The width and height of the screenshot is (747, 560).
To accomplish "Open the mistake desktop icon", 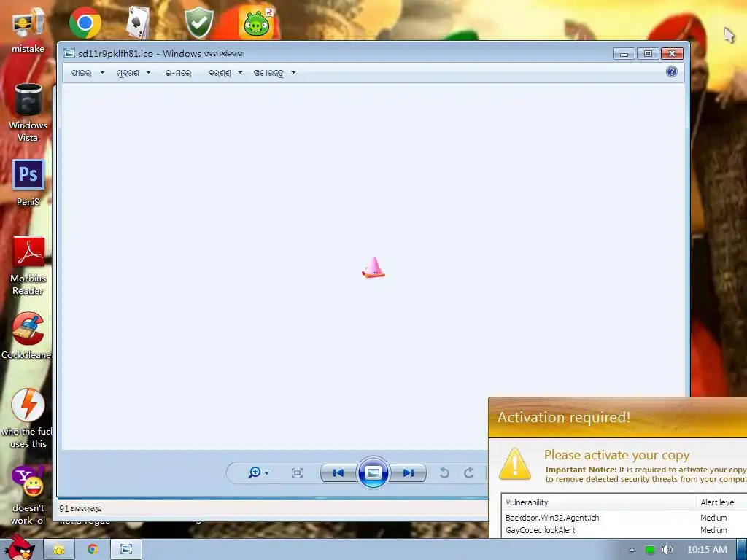I will click(28, 29).
